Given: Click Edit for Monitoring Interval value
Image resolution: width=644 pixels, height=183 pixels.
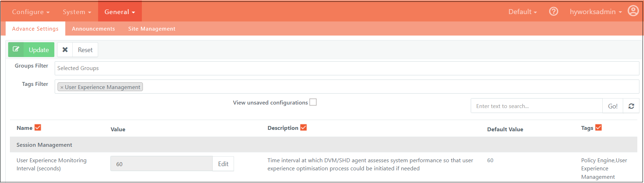Looking at the screenshot, I should [x=223, y=164].
